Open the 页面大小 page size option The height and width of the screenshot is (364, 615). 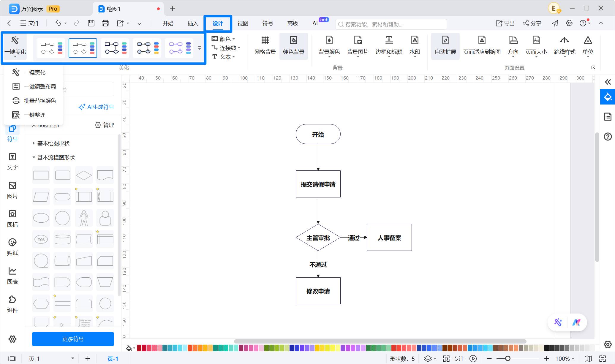pos(536,46)
